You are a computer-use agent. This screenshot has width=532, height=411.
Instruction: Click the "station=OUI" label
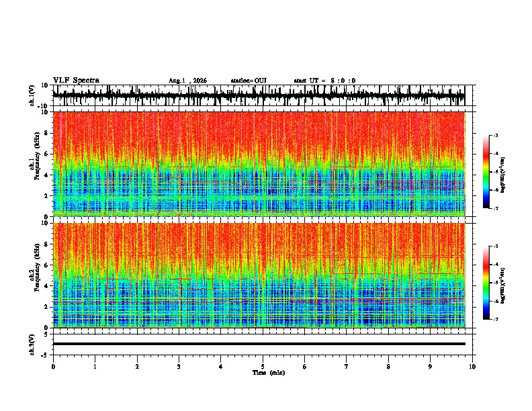tap(249, 81)
